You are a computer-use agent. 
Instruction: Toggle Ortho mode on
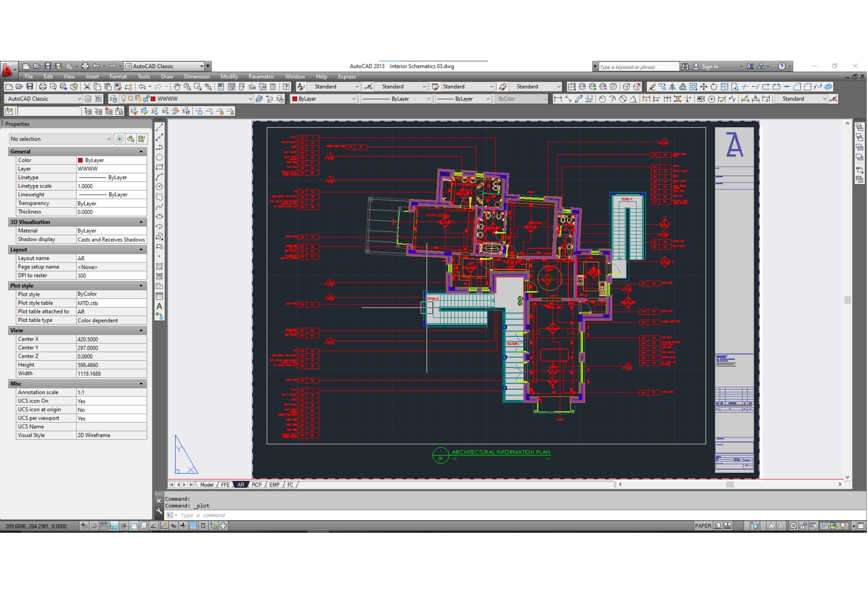click(113, 526)
